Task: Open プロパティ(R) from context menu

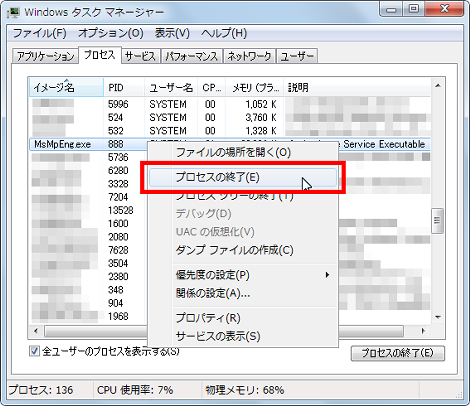Action: click(x=243, y=318)
